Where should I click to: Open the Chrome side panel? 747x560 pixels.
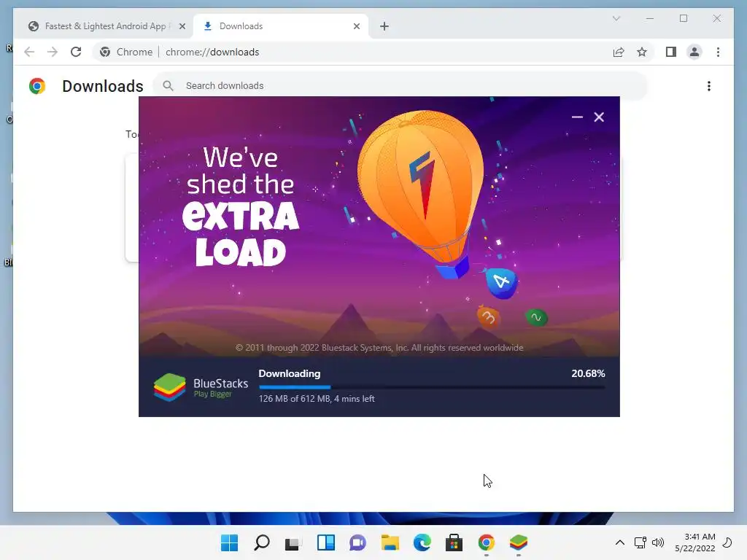(671, 52)
